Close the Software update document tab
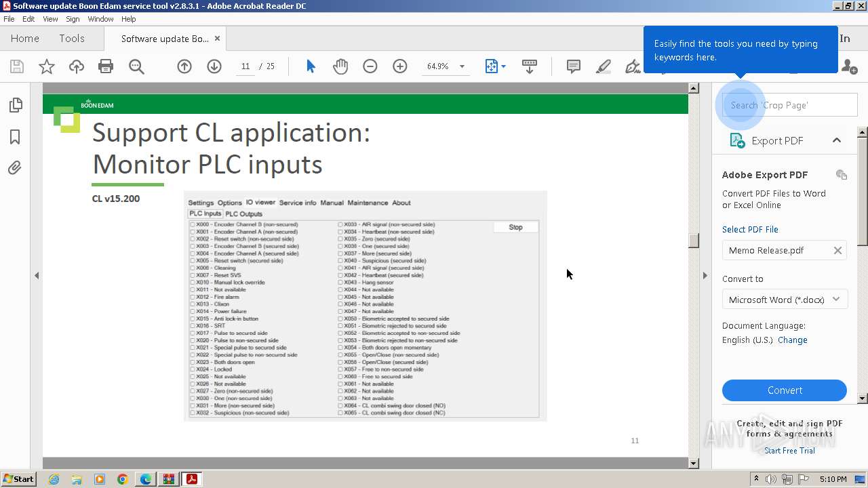Viewport: 868px width, 488px height. click(x=217, y=39)
